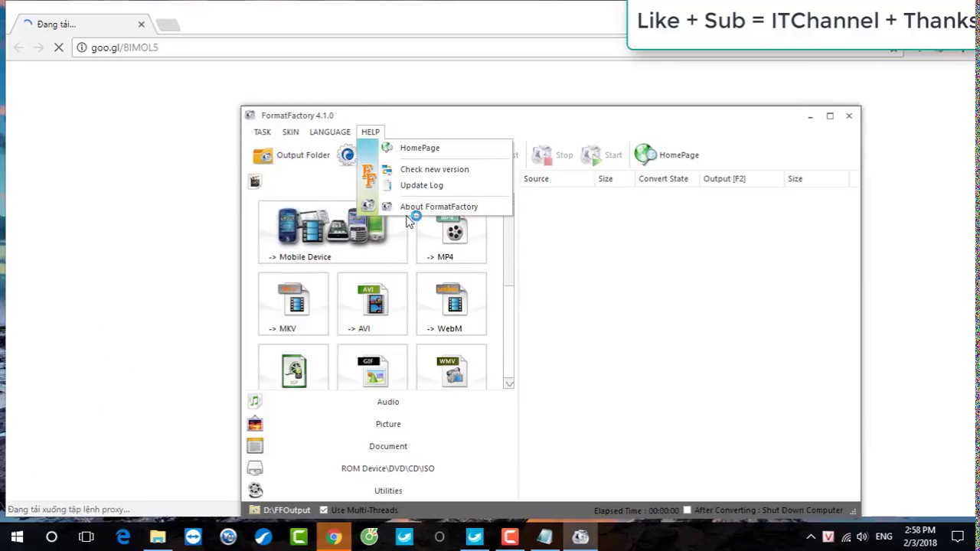
Task: Choose the MKV conversion tile
Action: (293, 304)
